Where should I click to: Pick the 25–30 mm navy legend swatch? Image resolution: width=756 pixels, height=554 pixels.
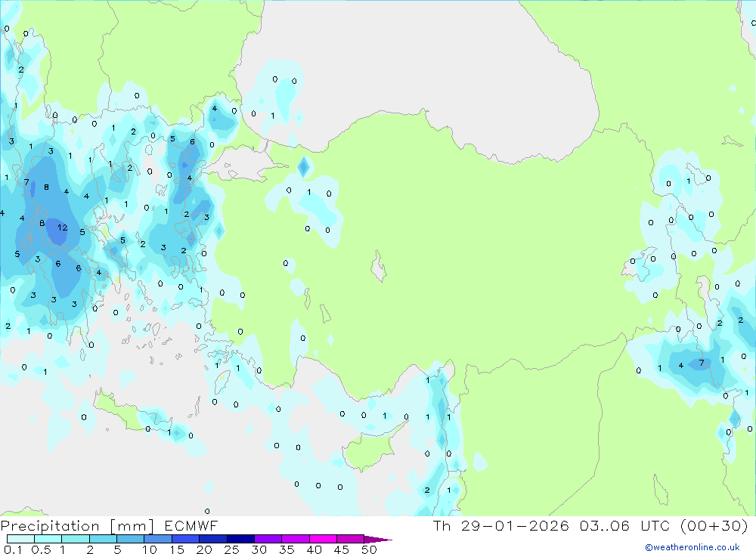pyautogui.click(x=240, y=539)
